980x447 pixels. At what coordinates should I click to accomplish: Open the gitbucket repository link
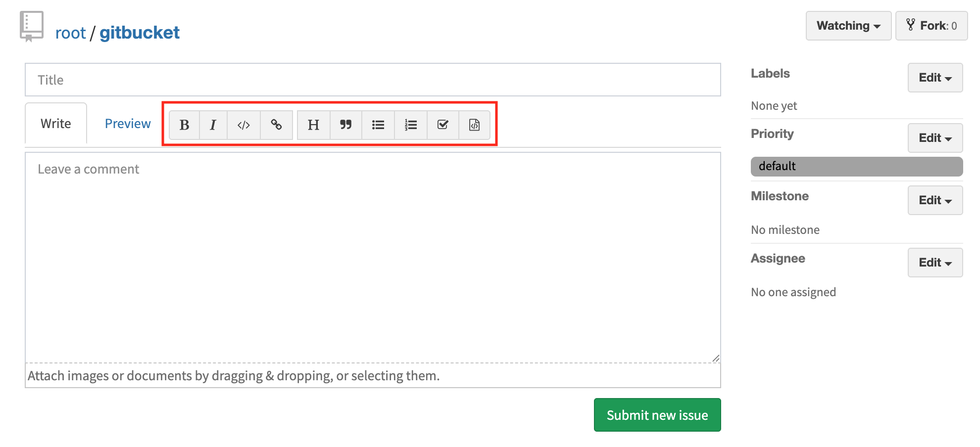pyautogui.click(x=139, y=32)
